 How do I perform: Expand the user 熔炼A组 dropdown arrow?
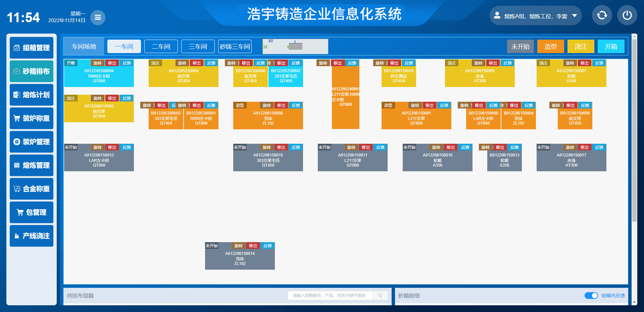575,16
